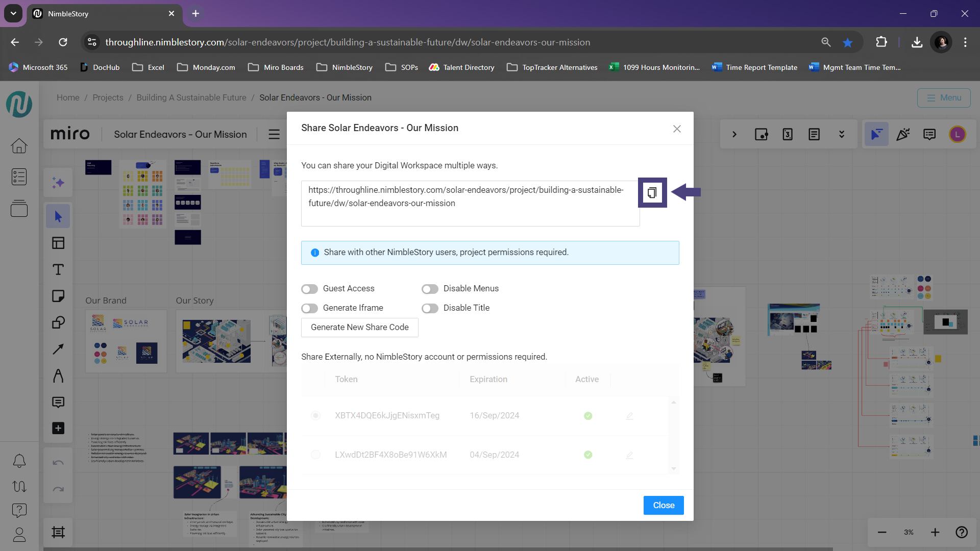Viewport: 980px width, 551px height.
Task: Select the sticky note tool
Action: [x=58, y=296]
